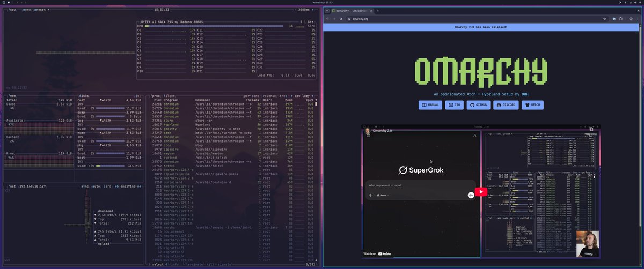
Task: Select the containerd process row
Action: tap(231, 182)
